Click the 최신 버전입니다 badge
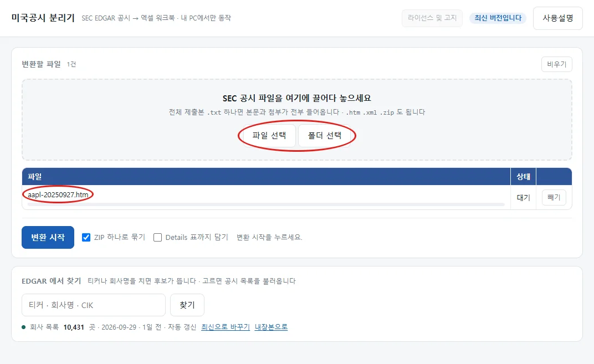The height and width of the screenshot is (364, 594). pos(498,18)
